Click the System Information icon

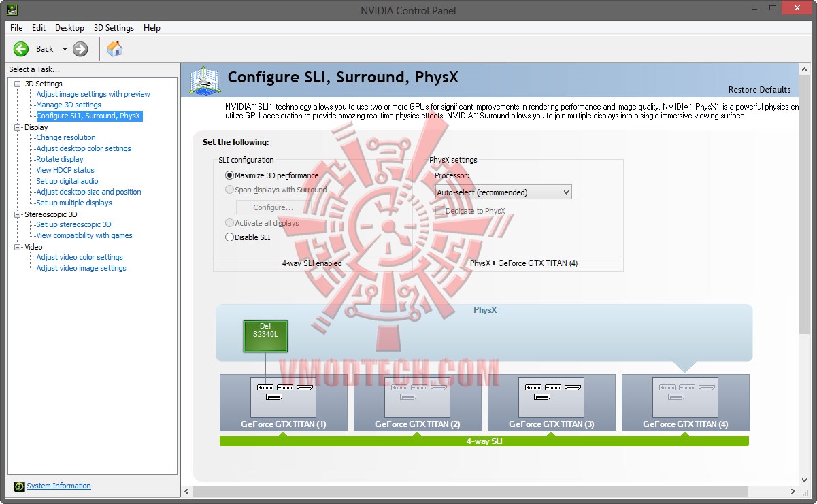coord(20,486)
